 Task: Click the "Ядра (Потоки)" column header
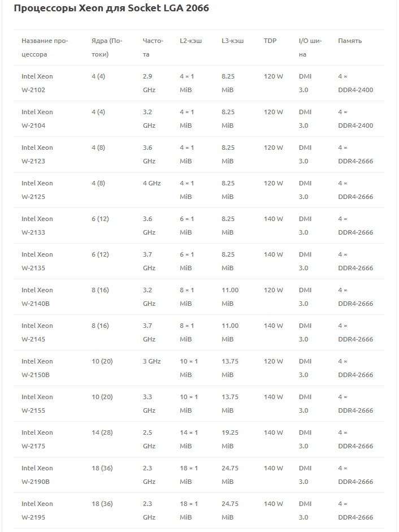107,47
